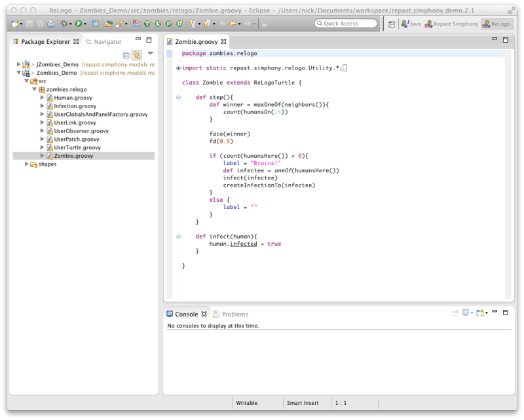Click the Open Console icon
The height and width of the screenshot is (420, 524).
pyautogui.click(x=480, y=313)
